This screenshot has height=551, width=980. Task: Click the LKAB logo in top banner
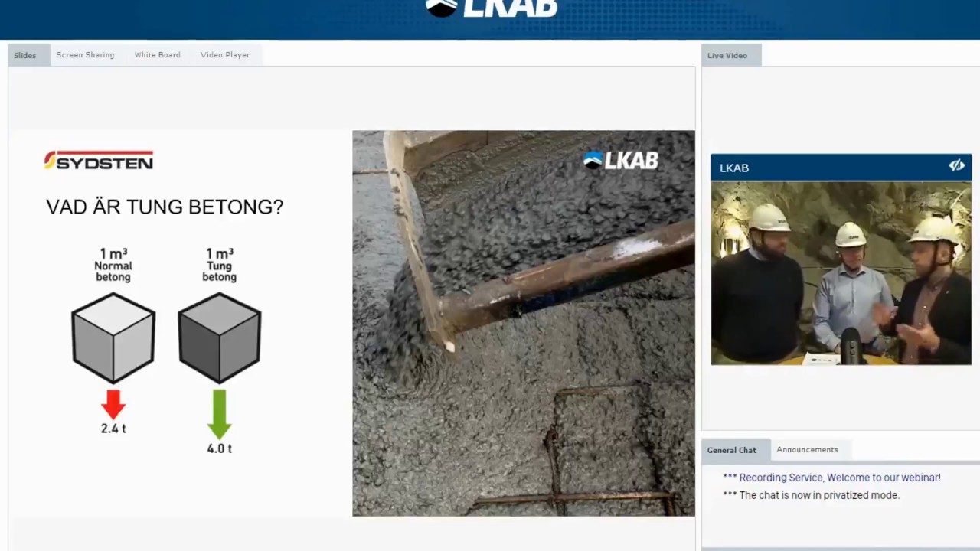coord(490,9)
